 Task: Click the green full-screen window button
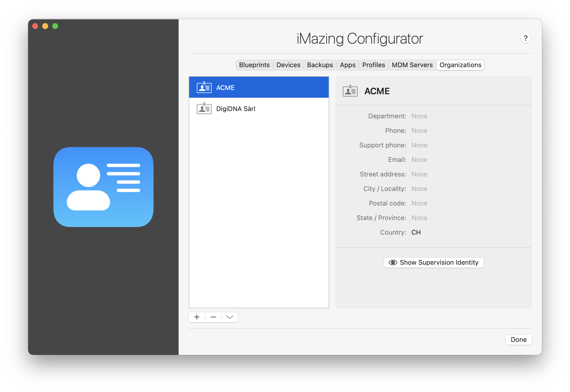55,26
